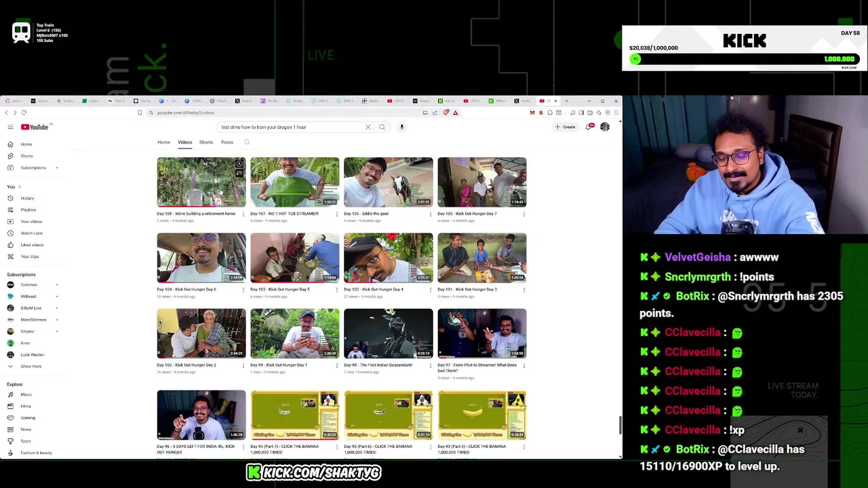This screenshot has width=868, height=488.
Task: Add Day 108 video to queue
Action: 239,174
